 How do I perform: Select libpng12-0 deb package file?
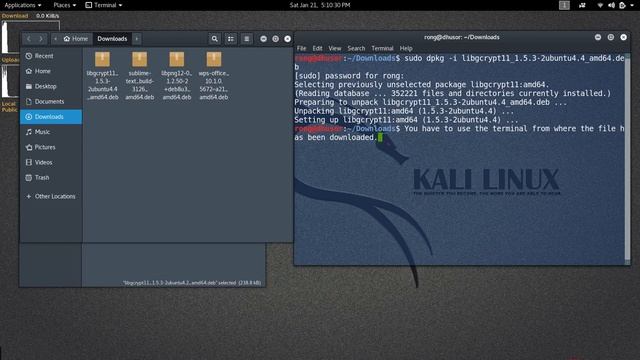coord(177,76)
